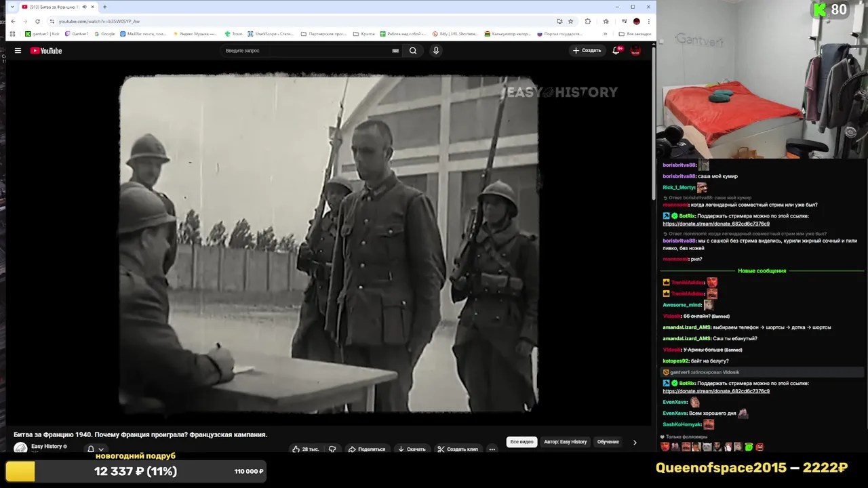868x488 pixels.
Task: Open the Bitly URL Shortener bookmark
Action: point(456,34)
